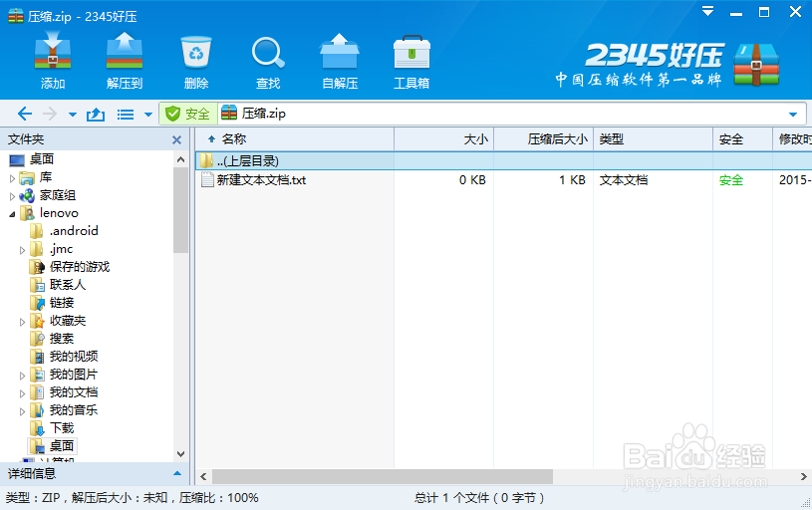This screenshot has height=510, width=812.
Task: Expand the 我的图片 node
Action: coord(22,376)
